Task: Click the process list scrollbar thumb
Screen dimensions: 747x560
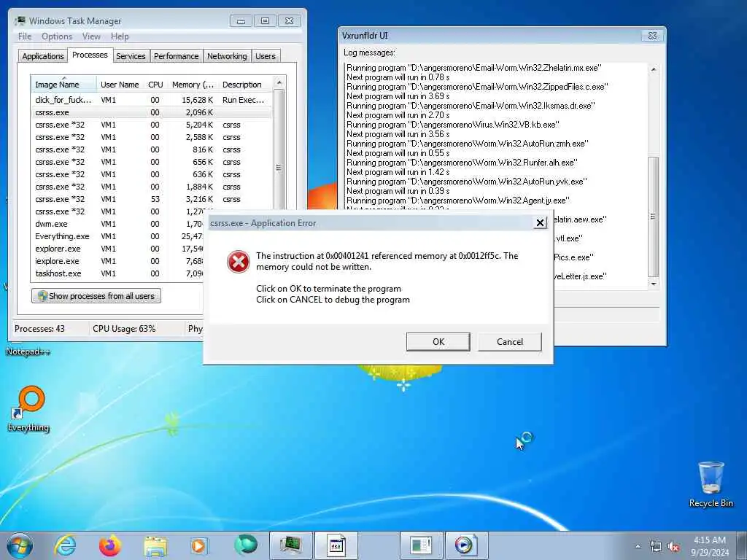Action: coord(279,167)
